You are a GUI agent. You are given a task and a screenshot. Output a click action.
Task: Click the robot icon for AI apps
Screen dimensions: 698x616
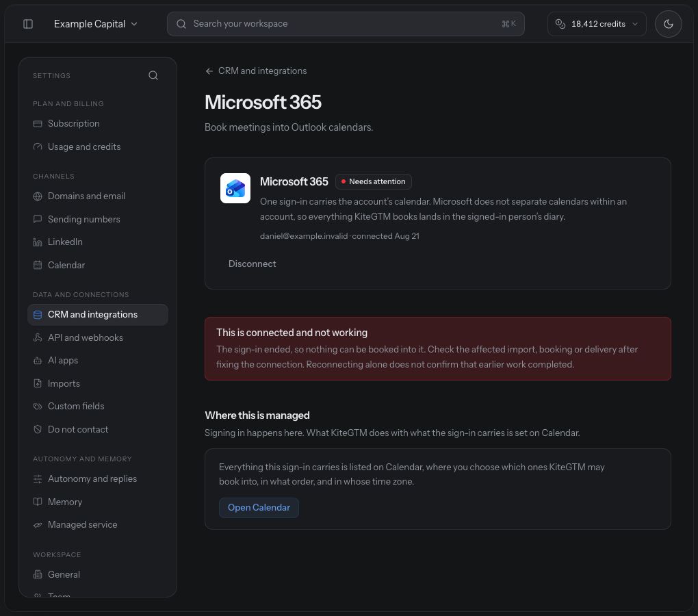(x=38, y=361)
